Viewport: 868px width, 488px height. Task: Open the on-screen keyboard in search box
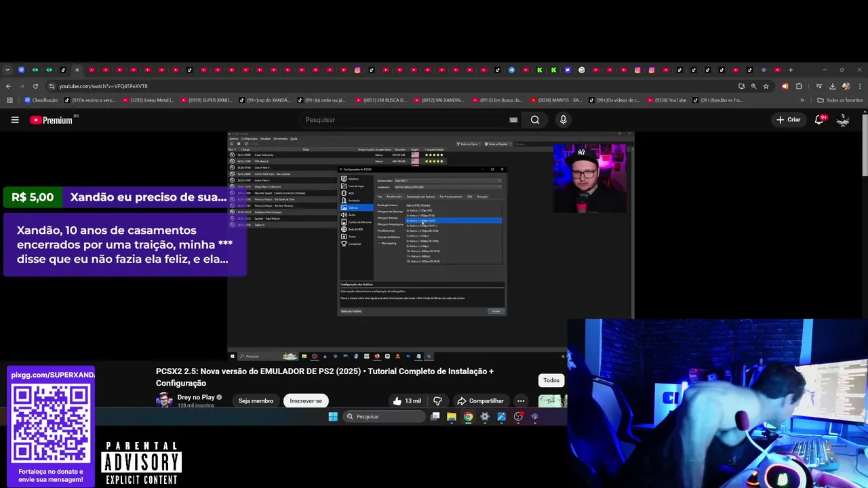(513, 120)
